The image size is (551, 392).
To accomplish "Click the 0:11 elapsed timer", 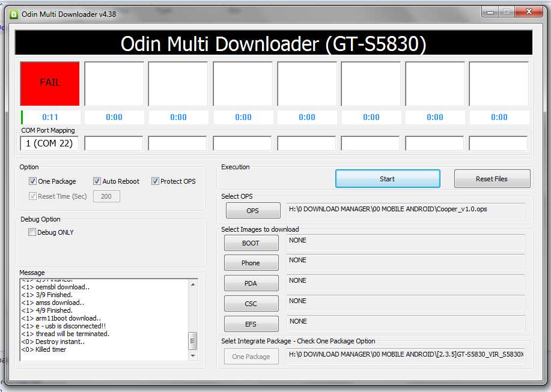I will click(50, 117).
